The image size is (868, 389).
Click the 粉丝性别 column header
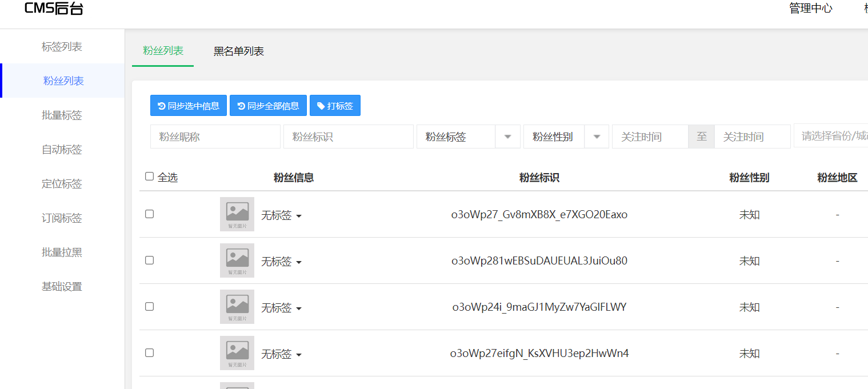(x=749, y=178)
